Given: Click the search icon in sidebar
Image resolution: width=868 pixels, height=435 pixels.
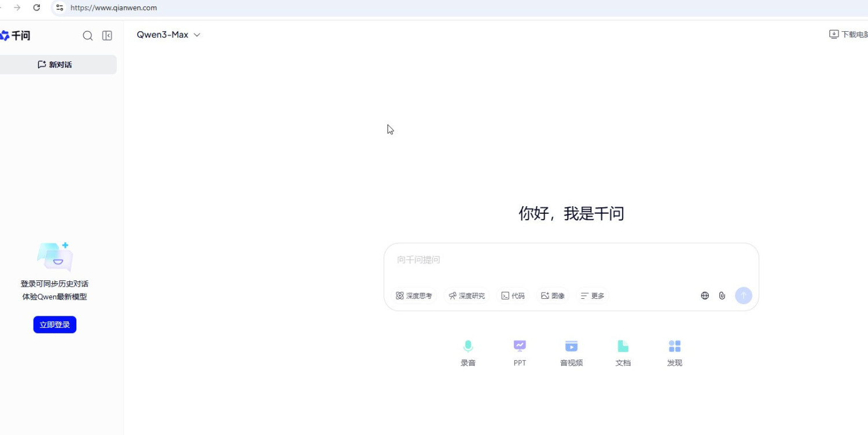Looking at the screenshot, I should (87, 36).
